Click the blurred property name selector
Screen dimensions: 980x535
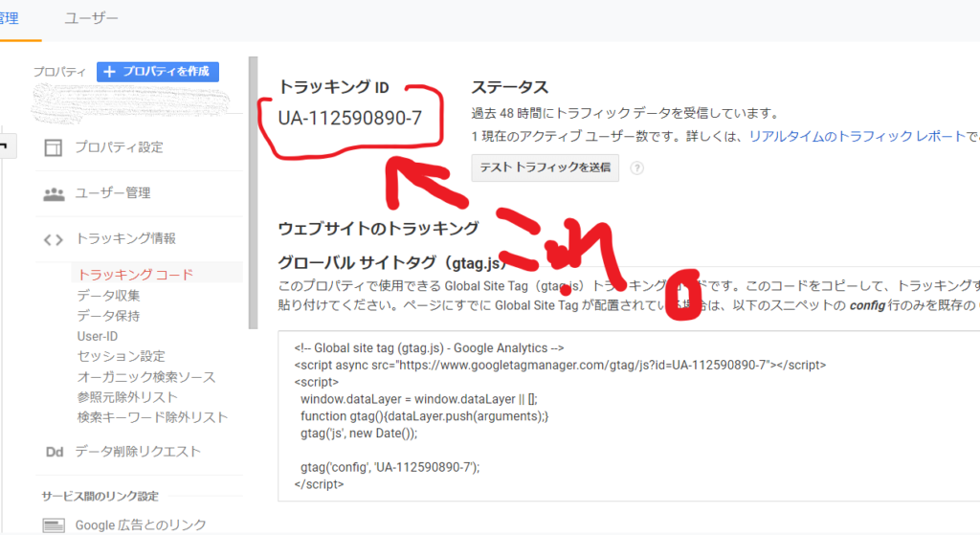pos(131,103)
